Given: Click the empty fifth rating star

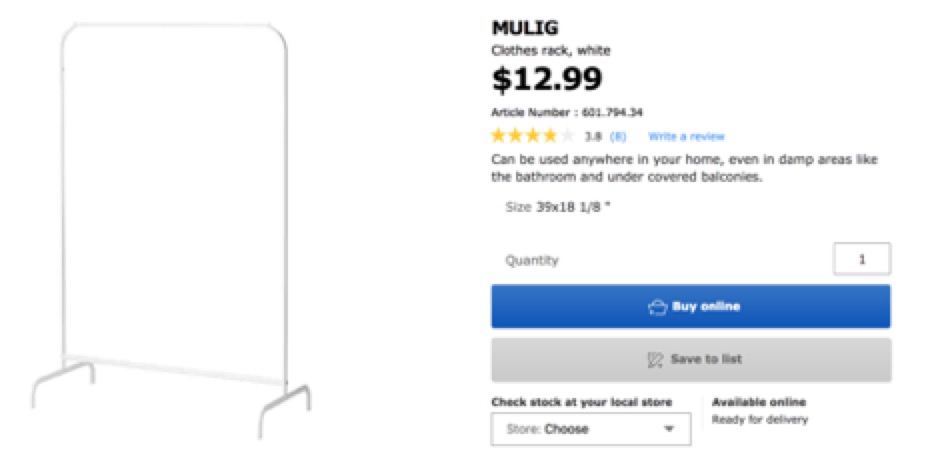Looking at the screenshot, I should (567, 136).
